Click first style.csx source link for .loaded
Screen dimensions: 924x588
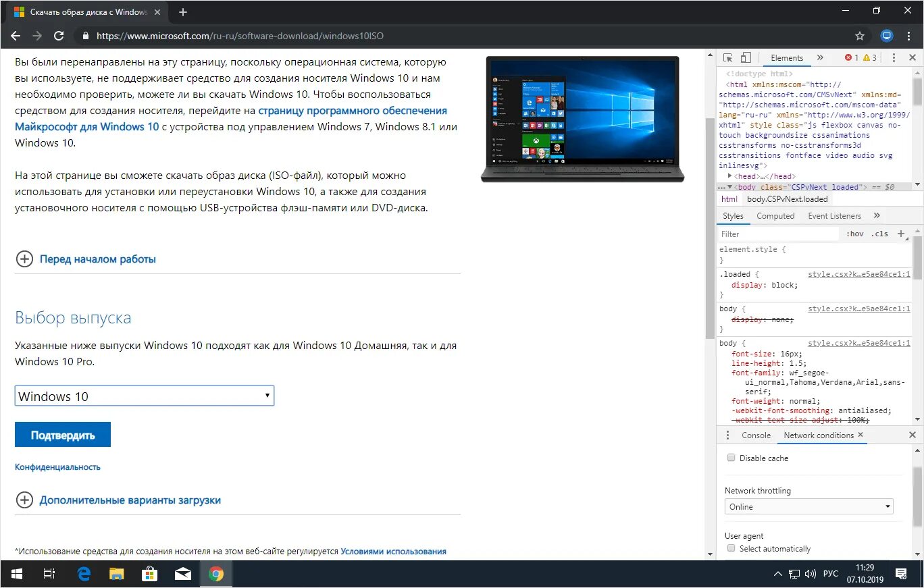[x=859, y=274]
